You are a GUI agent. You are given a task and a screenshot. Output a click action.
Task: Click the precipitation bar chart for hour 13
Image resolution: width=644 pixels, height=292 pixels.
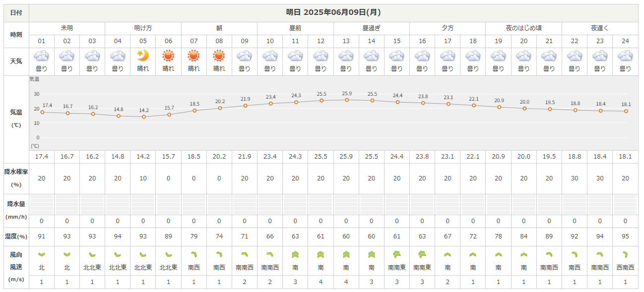click(346, 204)
